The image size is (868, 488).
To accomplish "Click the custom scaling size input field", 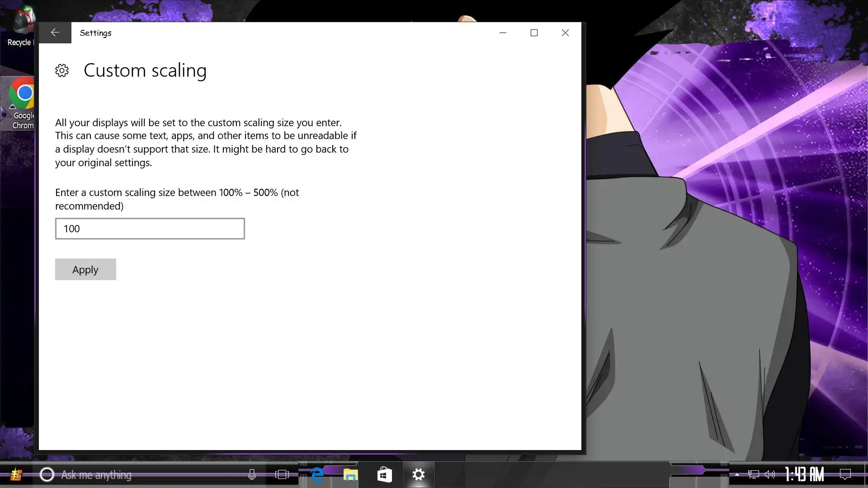I will click(x=150, y=229).
